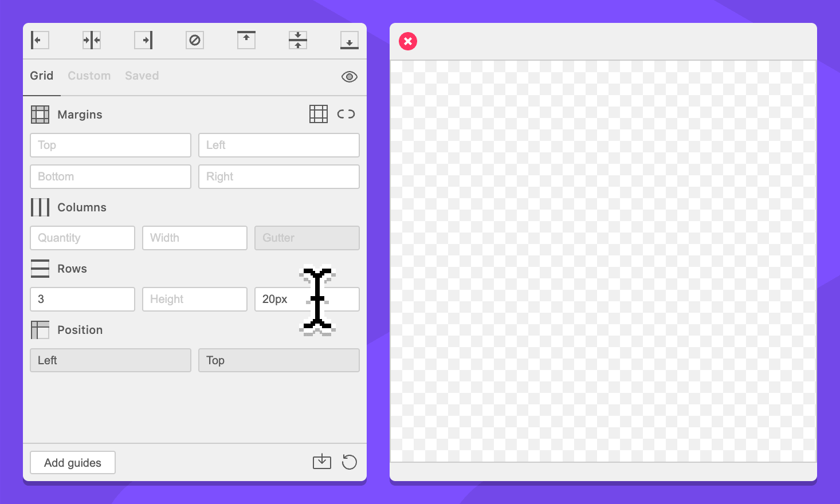Add guide to right edge

(x=143, y=40)
